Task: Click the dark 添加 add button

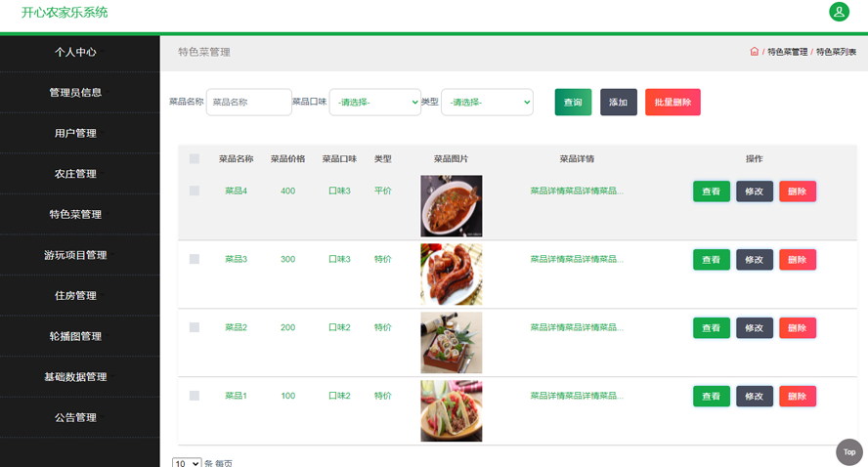Action: pyautogui.click(x=619, y=103)
